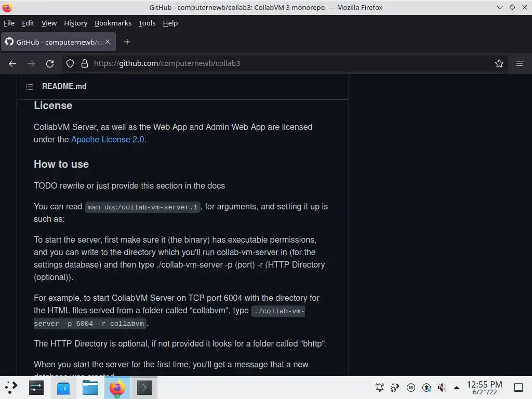
Task: Bookmark this page with the star
Action: coord(499,63)
